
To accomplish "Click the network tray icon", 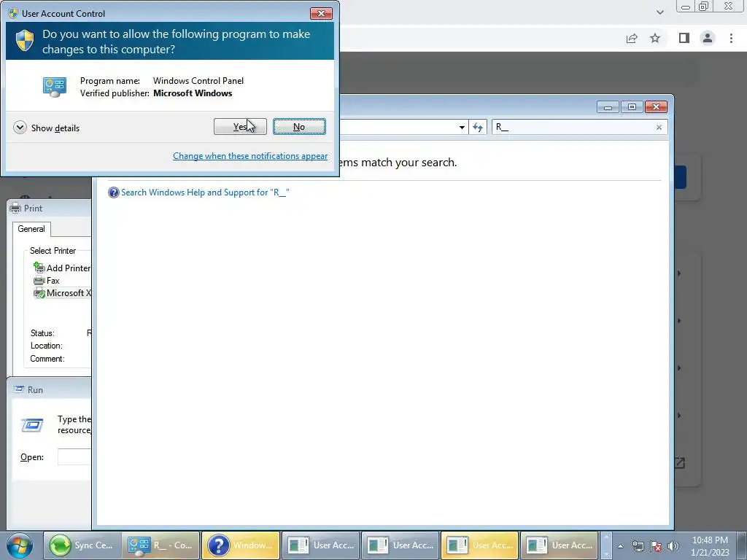I will tap(638, 546).
